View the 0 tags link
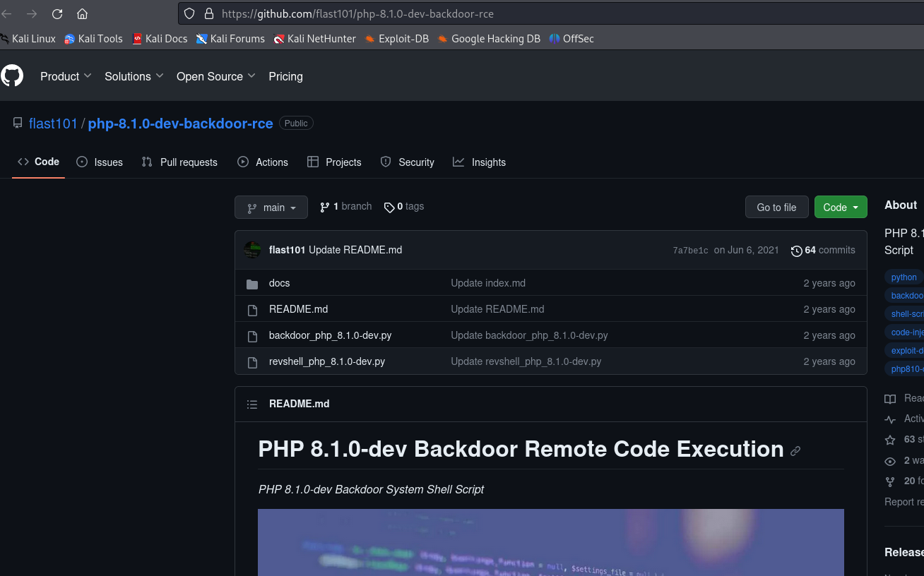Screen dimensions: 924x576 click(x=404, y=207)
